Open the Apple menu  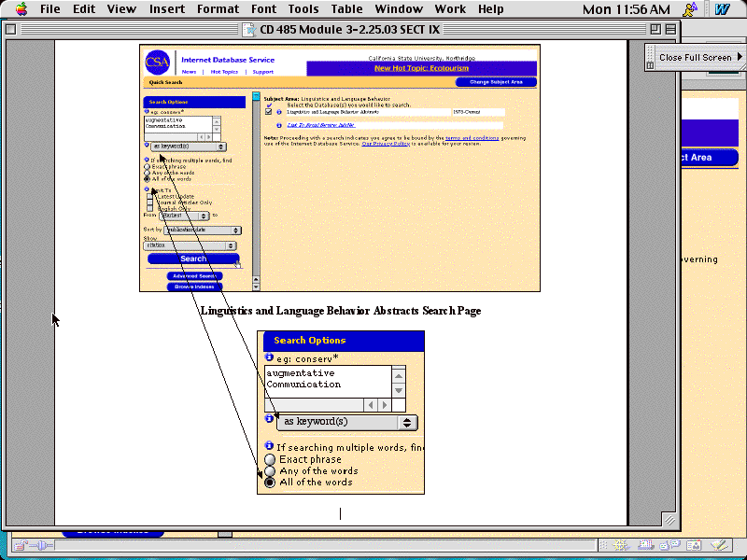(21, 9)
